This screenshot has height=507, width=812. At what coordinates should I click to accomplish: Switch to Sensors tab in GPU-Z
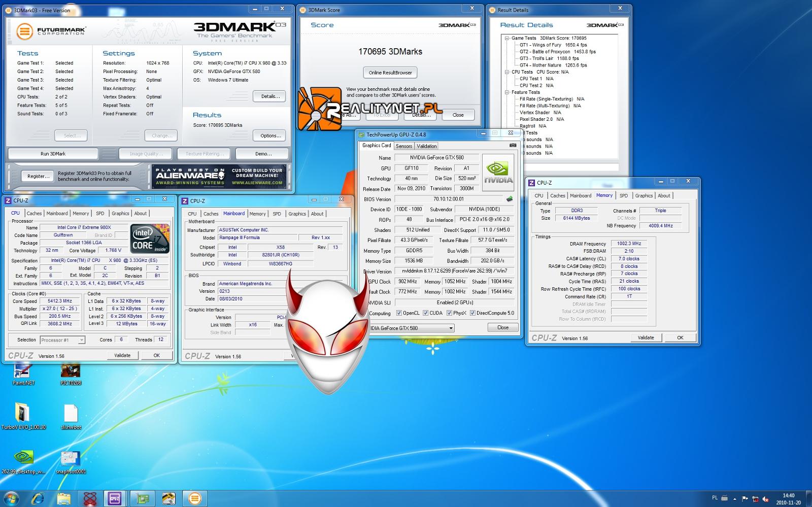click(404, 146)
